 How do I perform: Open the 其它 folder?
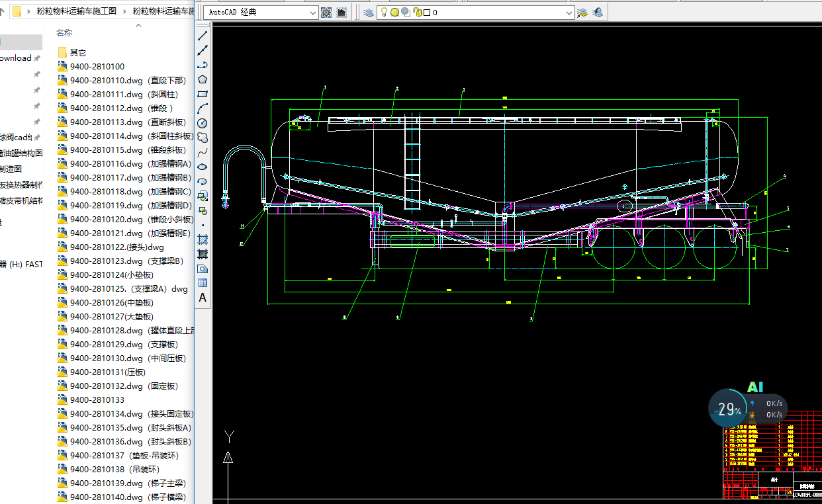77,52
